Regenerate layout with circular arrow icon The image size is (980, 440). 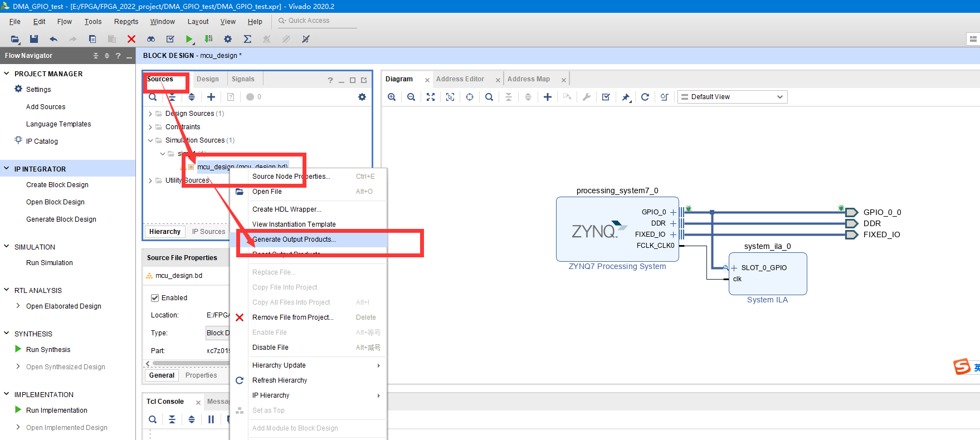click(x=645, y=97)
